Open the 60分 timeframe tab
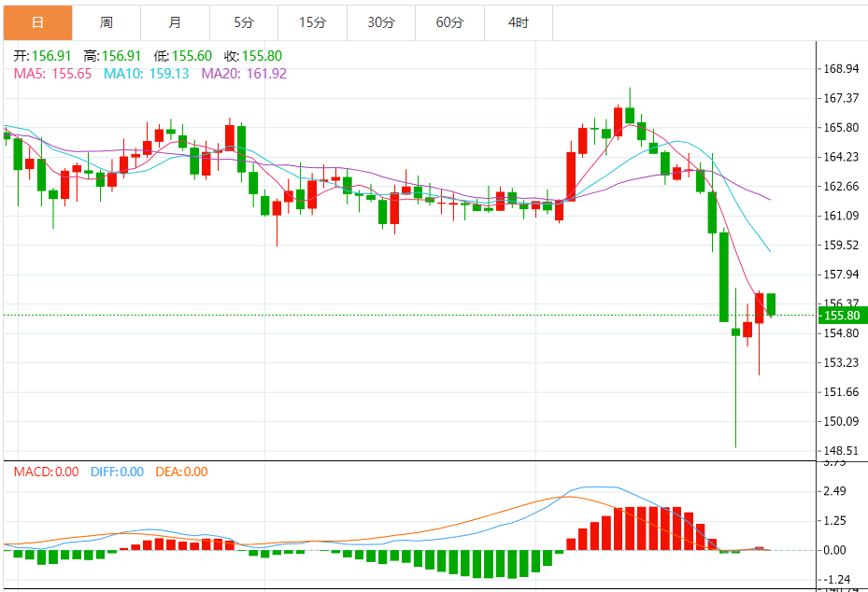 click(x=449, y=22)
